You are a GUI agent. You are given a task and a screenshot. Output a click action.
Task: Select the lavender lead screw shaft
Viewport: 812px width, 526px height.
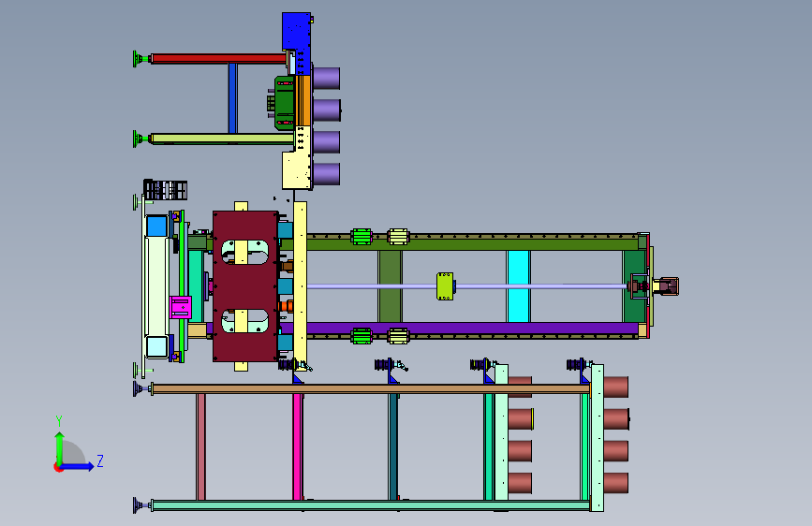click(466, 286)
